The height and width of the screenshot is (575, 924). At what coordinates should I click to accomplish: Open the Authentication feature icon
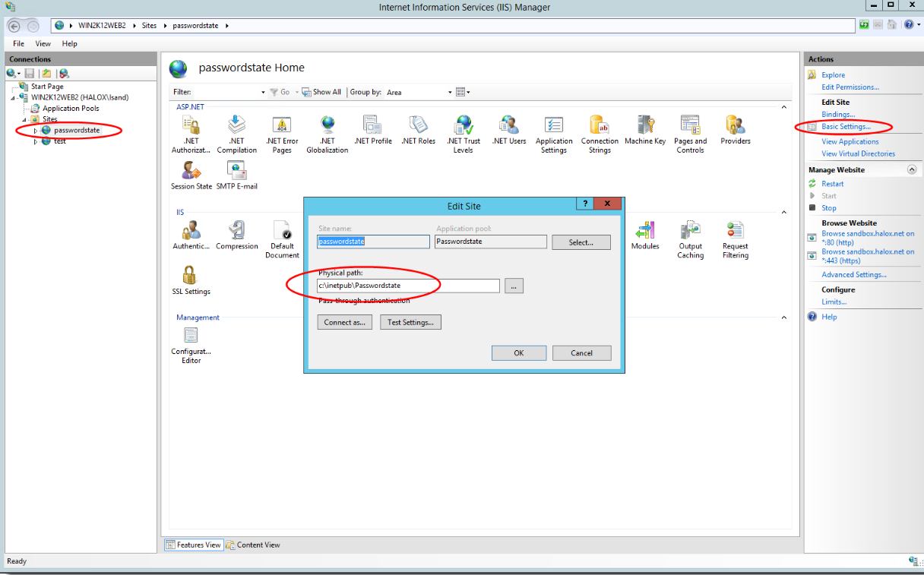click(x=191, y=235)
